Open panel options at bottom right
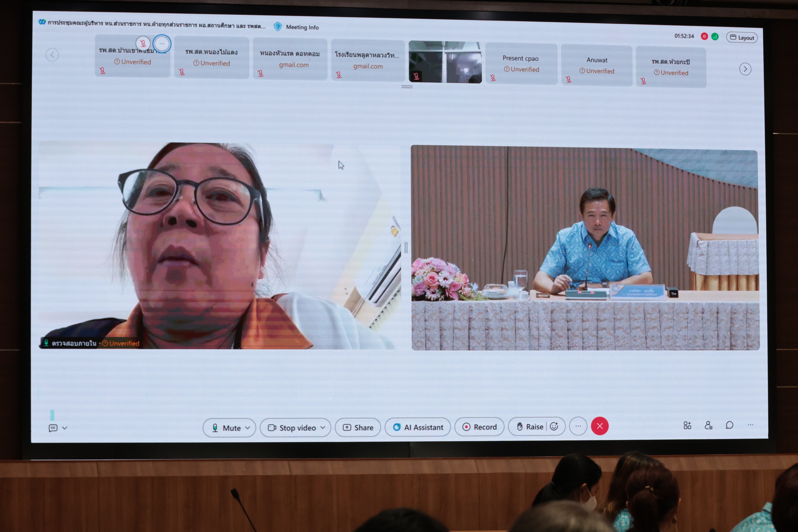 (x=750, y=424)
